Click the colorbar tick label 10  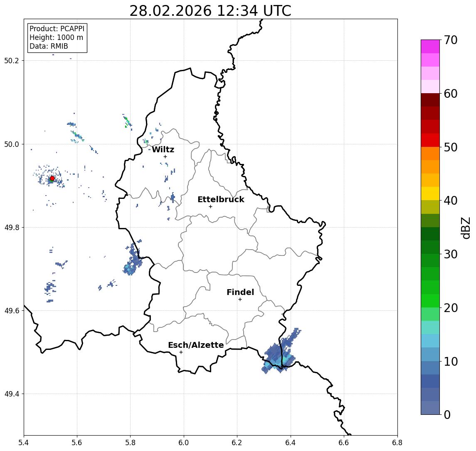pos(451,361)
